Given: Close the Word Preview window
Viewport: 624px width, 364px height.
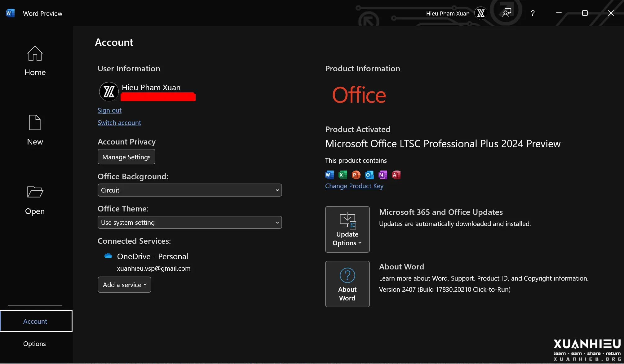Looking at the screenshot, I should (611, 13).
